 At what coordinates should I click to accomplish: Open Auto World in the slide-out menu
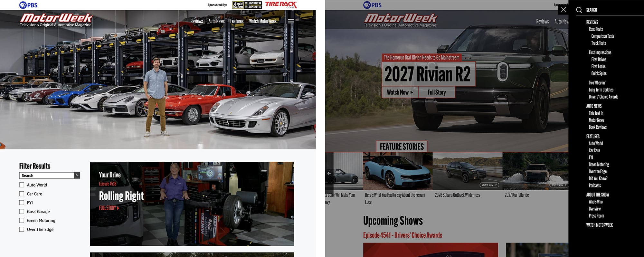596,144
